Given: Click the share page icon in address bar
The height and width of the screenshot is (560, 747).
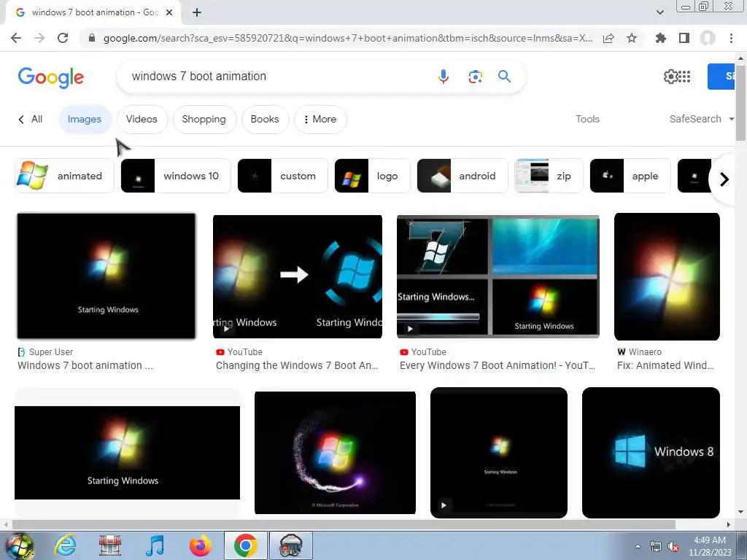Looking at the screenshot, I should point(608,38).
